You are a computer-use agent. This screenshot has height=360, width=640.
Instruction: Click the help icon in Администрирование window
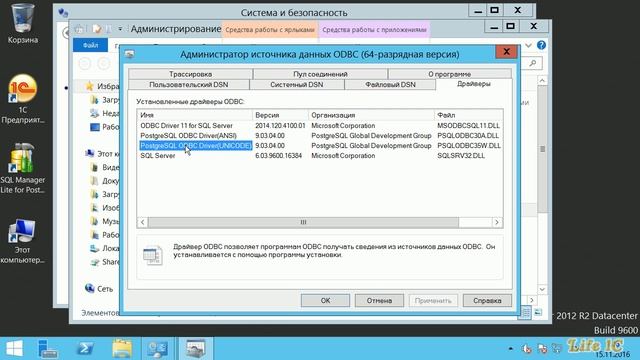(x=541, y=45)
